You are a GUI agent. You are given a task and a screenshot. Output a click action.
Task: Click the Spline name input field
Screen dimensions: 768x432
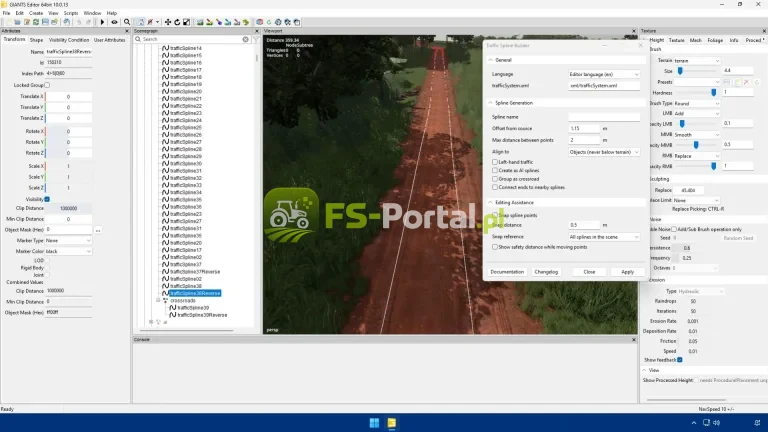604,117
